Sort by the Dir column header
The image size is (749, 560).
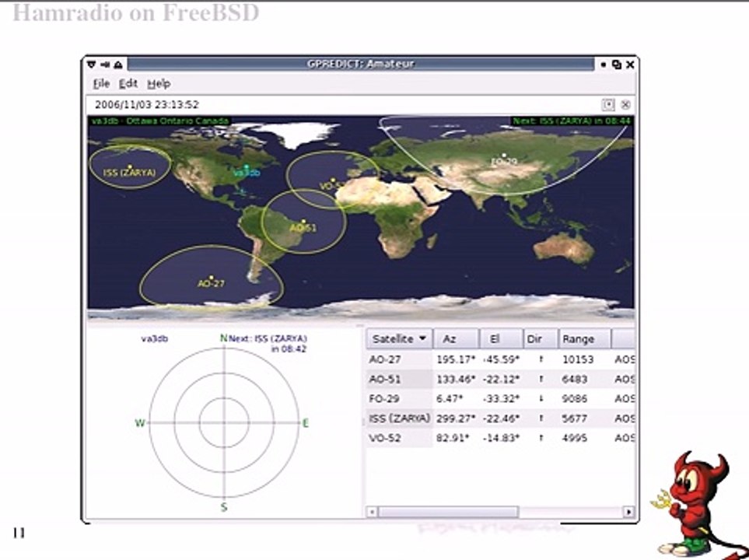pos(541,339)
